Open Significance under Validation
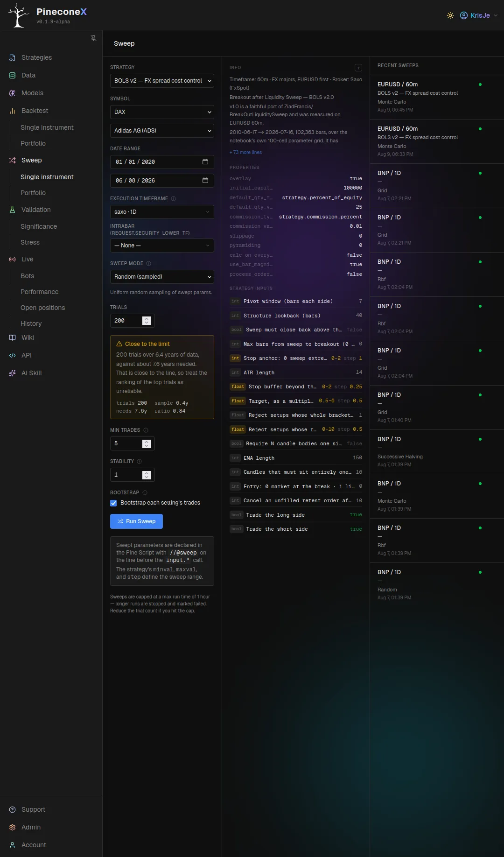The width and height of the screenshot is (504, 857). pyautogui.click(x=39, y=226)
